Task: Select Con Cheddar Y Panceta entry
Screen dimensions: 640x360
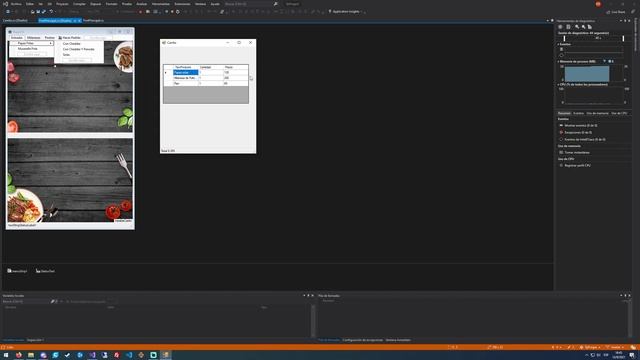Action: (x=79, y=49)
